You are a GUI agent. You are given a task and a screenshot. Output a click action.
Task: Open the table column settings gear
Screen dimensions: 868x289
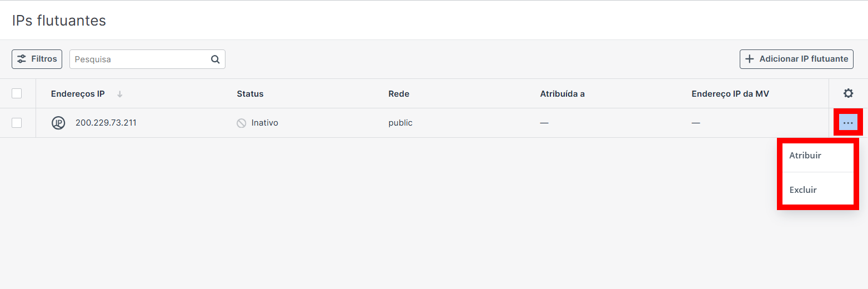[848, 93]
